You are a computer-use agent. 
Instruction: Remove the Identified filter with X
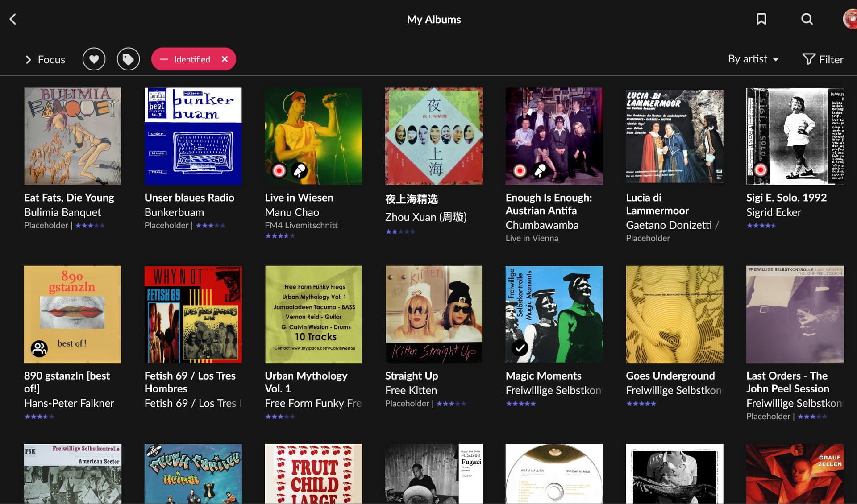(x=225, y=59)
